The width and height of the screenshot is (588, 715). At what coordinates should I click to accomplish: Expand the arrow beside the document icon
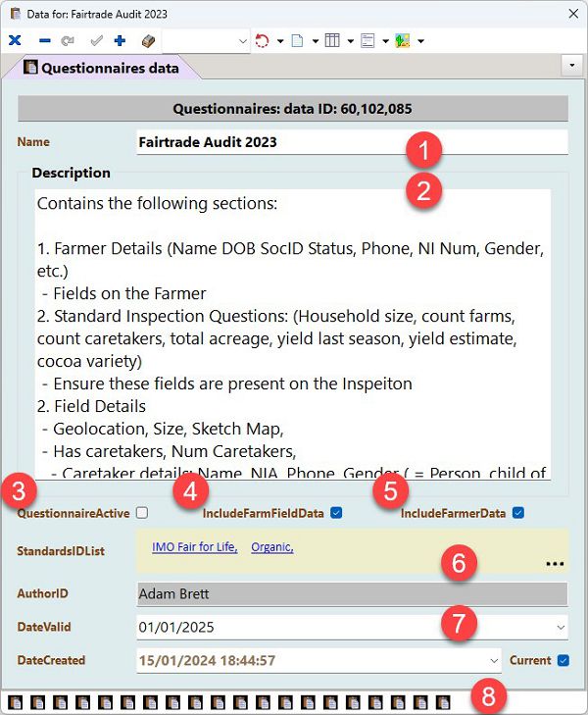tap(316, 41)
